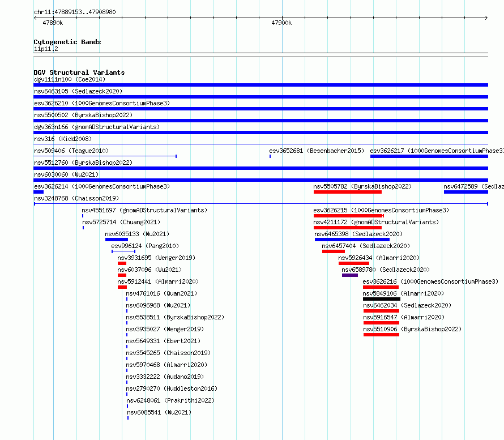This screenshot has height=440, width=504.
Task: Open esv3626216 (1000GenomesConsortiumPhase3) label
Action: coord(430,281)
